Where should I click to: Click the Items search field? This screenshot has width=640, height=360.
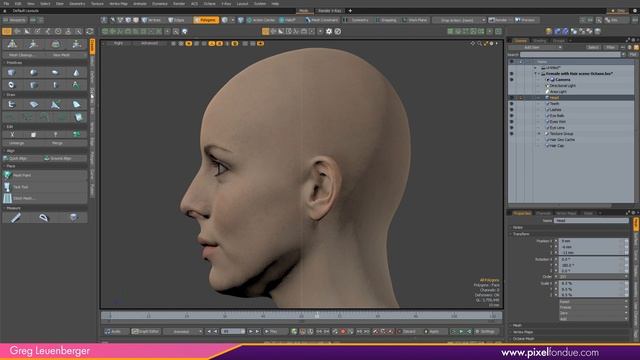click(x=570, y=54)
